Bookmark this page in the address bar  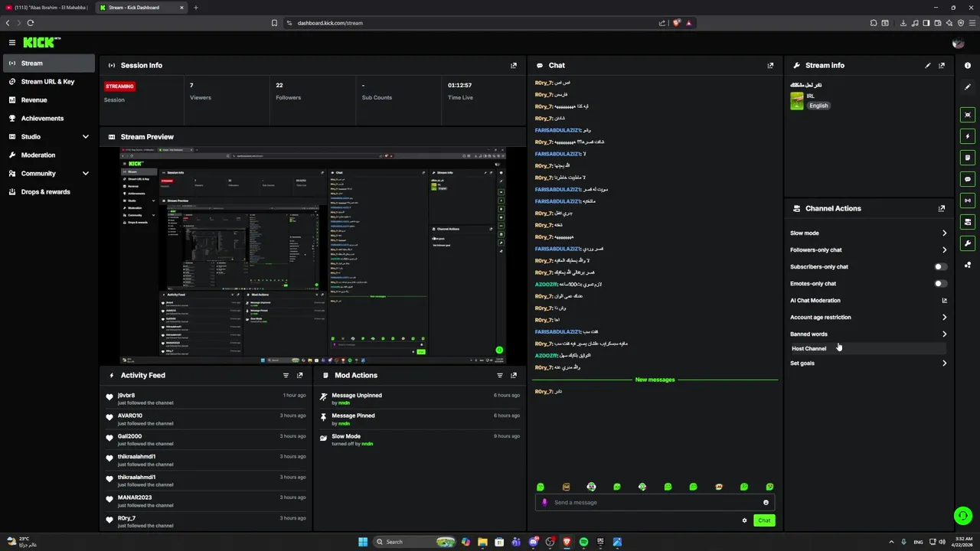pyautogui.click(x=274, y=23)
